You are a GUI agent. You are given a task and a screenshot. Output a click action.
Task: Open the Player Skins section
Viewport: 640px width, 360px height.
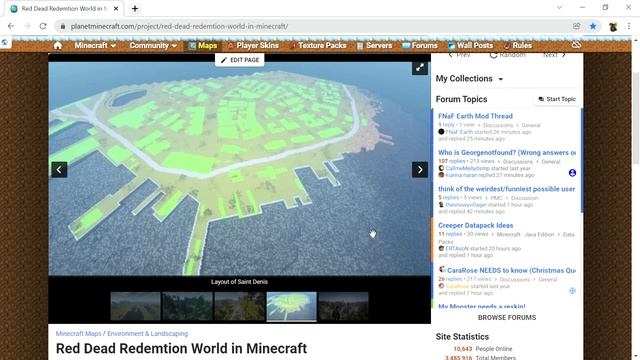pyautogui.click(x=253, y=45)
